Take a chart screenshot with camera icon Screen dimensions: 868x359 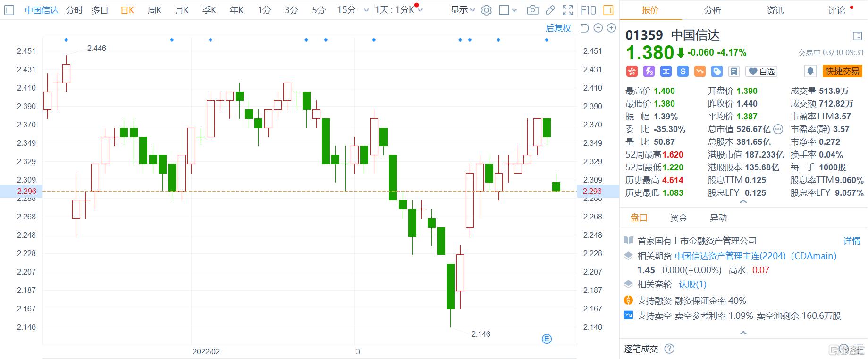point(532,10)
